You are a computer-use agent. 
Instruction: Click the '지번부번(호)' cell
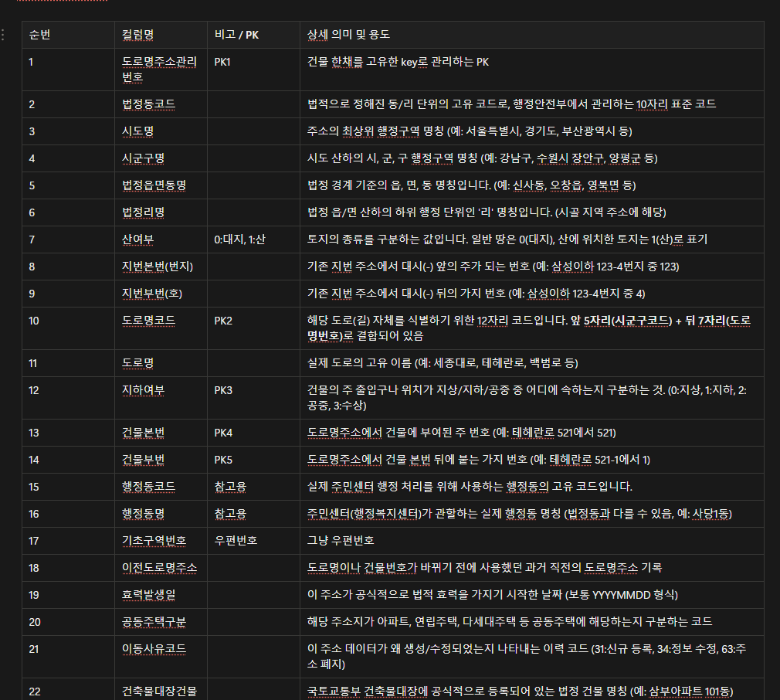[x=161, y=294]
